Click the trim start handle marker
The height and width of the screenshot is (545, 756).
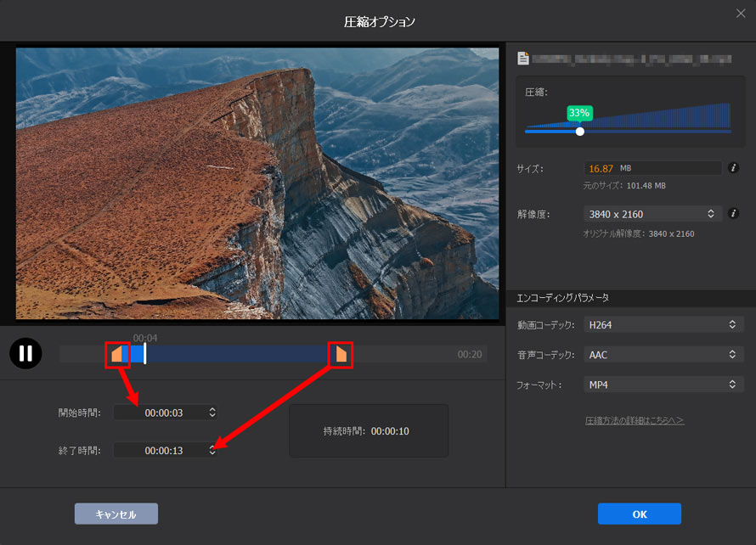tap(116, 354)
